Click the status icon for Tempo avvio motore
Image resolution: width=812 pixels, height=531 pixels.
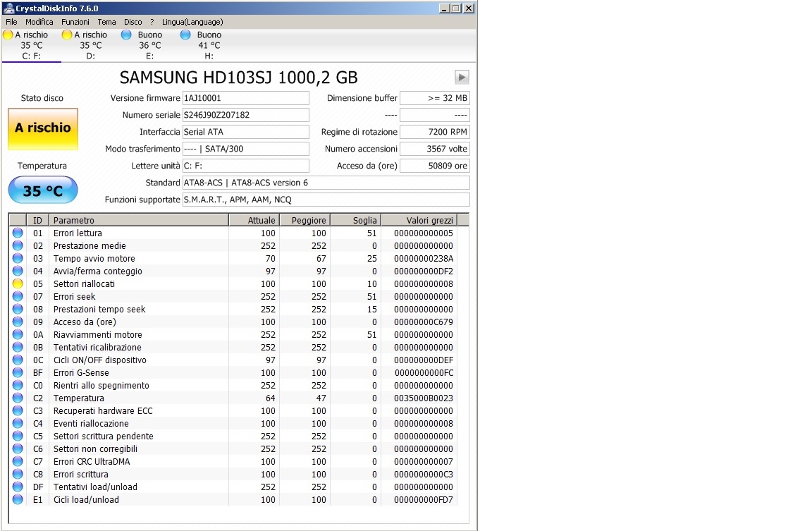tap(18, 259)
